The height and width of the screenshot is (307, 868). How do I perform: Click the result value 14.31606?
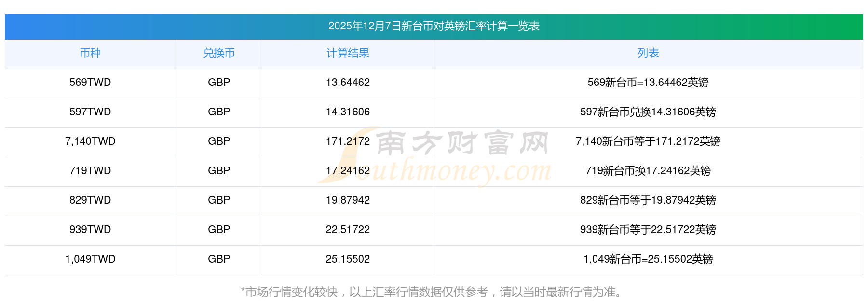(x=348, y=112)
